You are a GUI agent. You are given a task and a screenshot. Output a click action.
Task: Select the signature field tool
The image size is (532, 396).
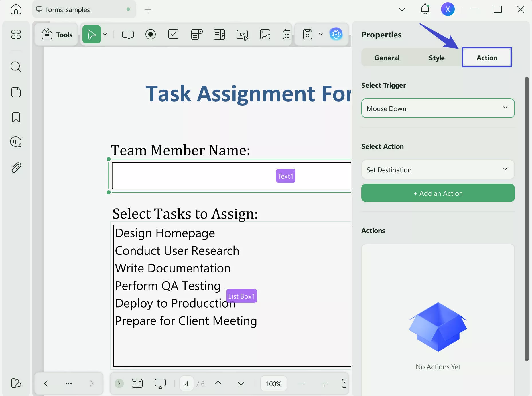click(x=265, y=35)
